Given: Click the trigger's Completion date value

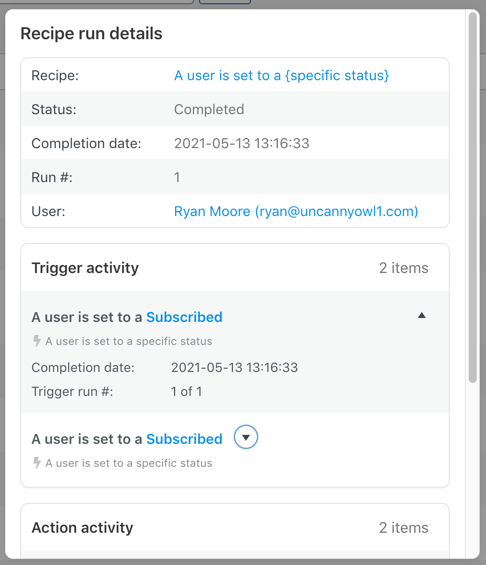Looking at the screenshot, I should click(234, 368).
